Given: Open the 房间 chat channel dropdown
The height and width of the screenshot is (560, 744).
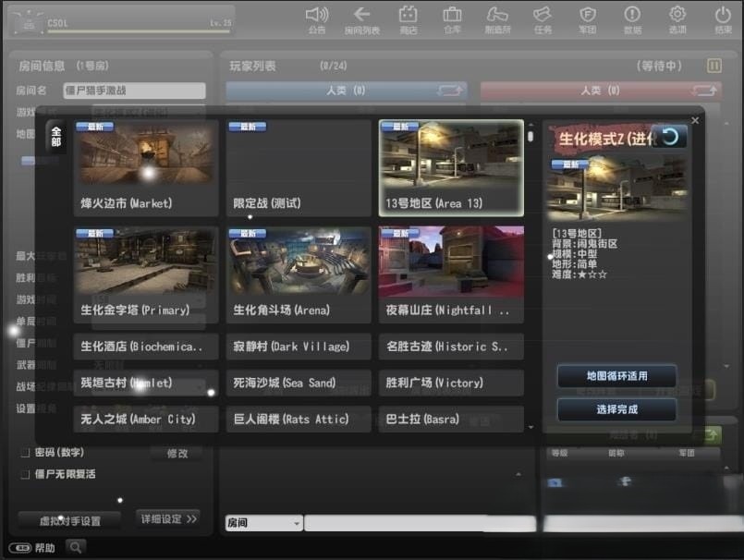Looking at the screenshot, I should point(263,523).
